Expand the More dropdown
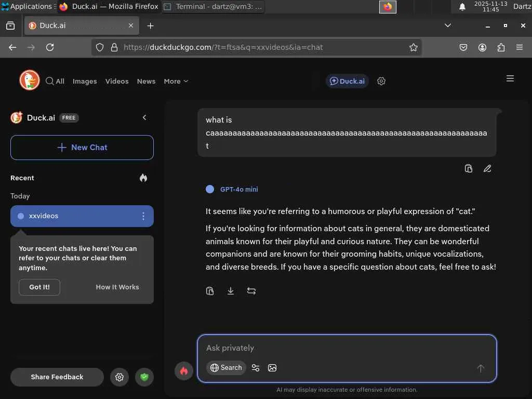This screenshot has height=399, width=532. (176, 82)
